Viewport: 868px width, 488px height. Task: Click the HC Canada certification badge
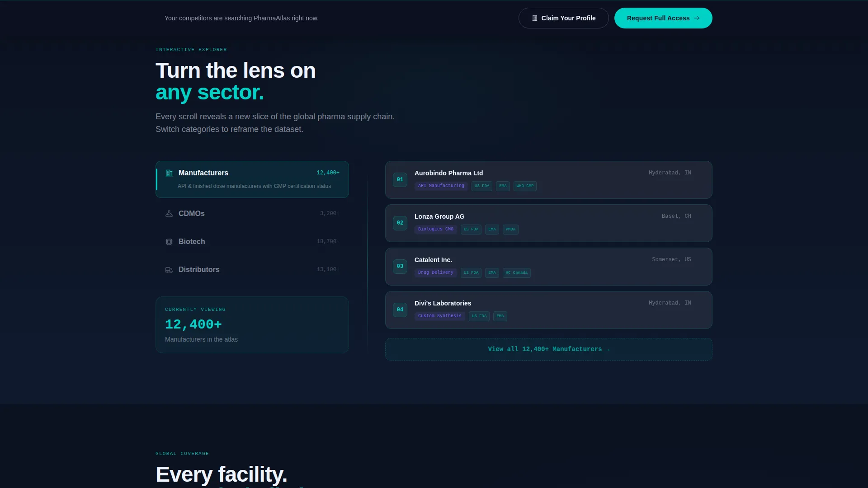[x=516, y=273]
